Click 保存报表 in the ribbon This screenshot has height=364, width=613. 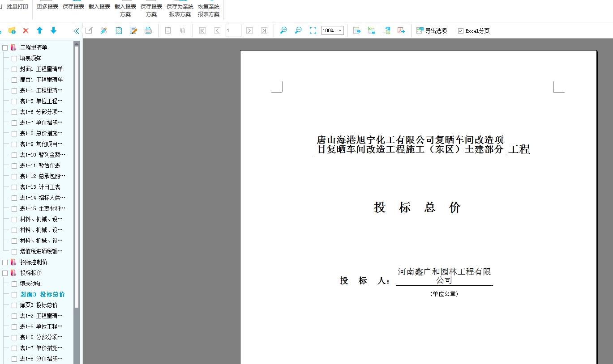(x=73, y=7)
